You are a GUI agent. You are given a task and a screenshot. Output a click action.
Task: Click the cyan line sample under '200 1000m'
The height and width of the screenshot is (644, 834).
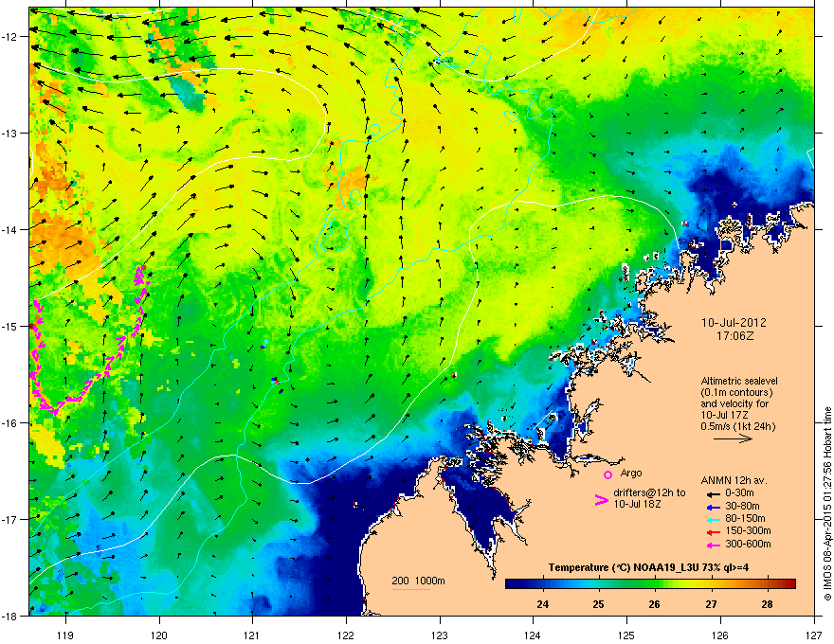[x=410, y=589]
